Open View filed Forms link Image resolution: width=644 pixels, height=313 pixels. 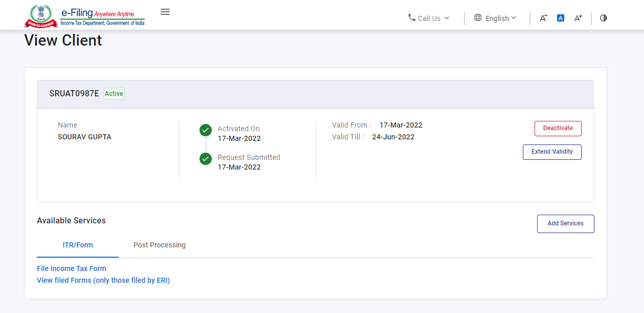click(103, 280)
